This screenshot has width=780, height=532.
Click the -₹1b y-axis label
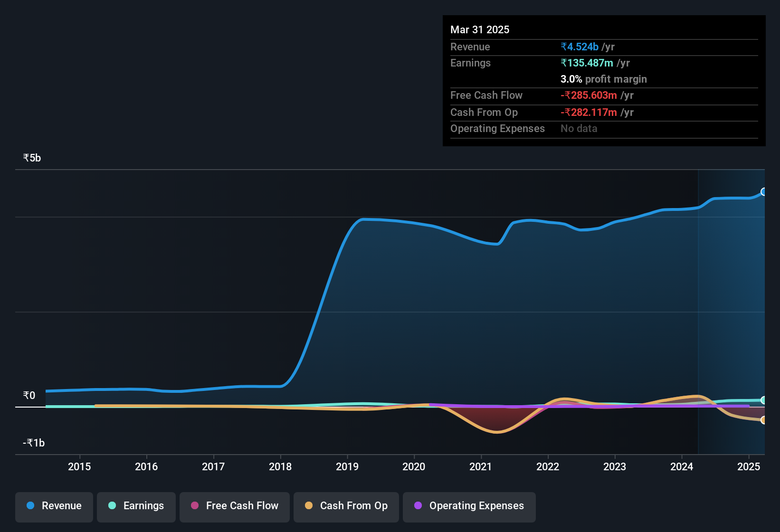[34, 443]
